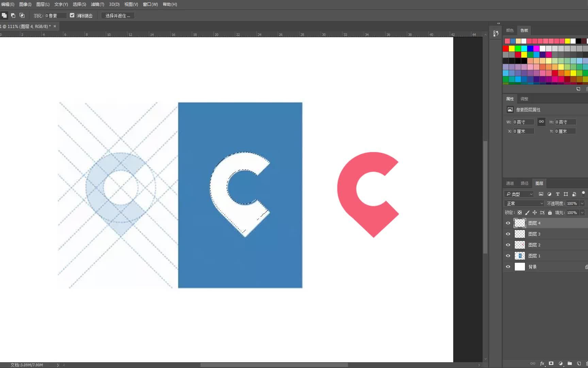Switch to the 路径 paths tab
The height and width of the screenshot is (368, 588).
tap(525, 183)
